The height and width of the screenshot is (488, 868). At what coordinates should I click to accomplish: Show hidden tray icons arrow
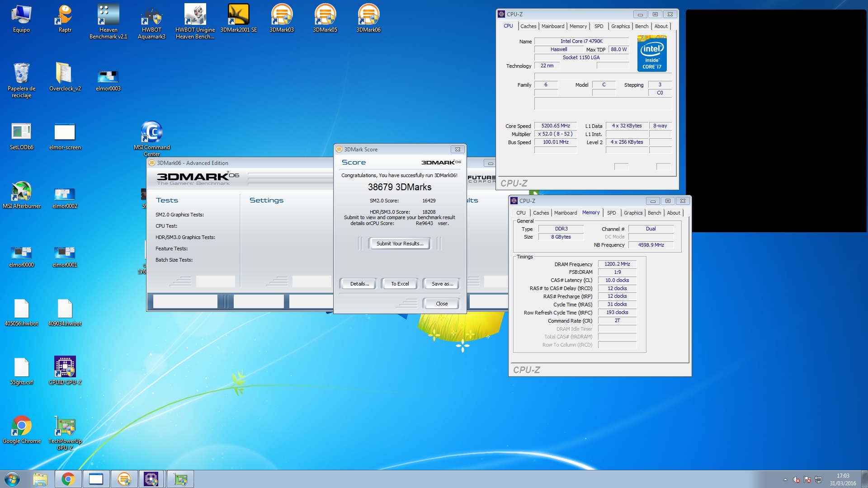pos(785,480)
